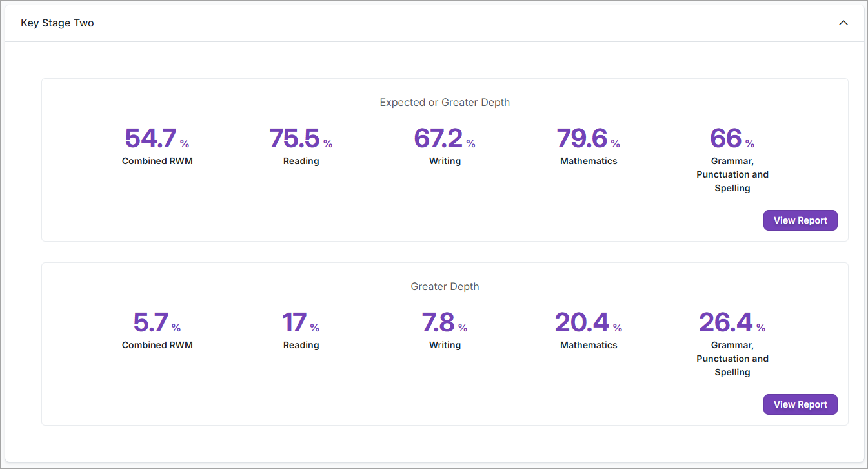Open View Report in the Greater Depth card

800,404
